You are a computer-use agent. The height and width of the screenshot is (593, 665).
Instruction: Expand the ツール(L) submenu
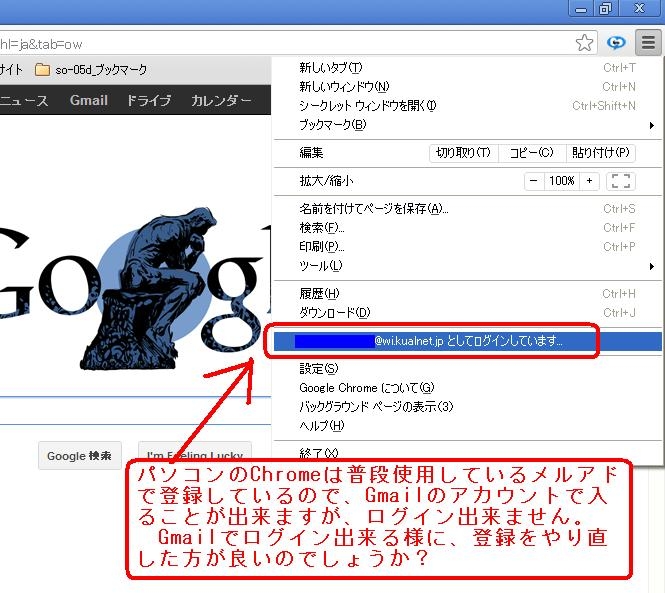tap(467, 266)
